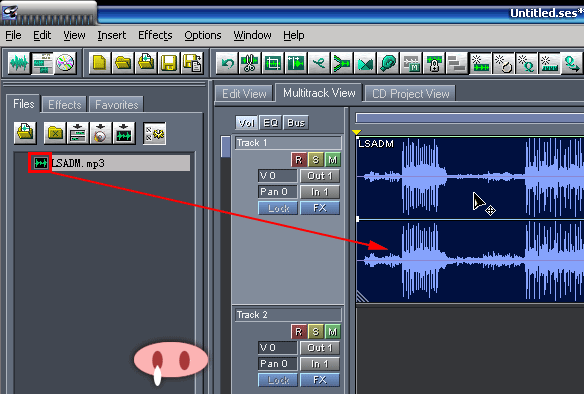Click Insert into CD list icon
This screenshot has height=394, width=584.
(101, 133)
